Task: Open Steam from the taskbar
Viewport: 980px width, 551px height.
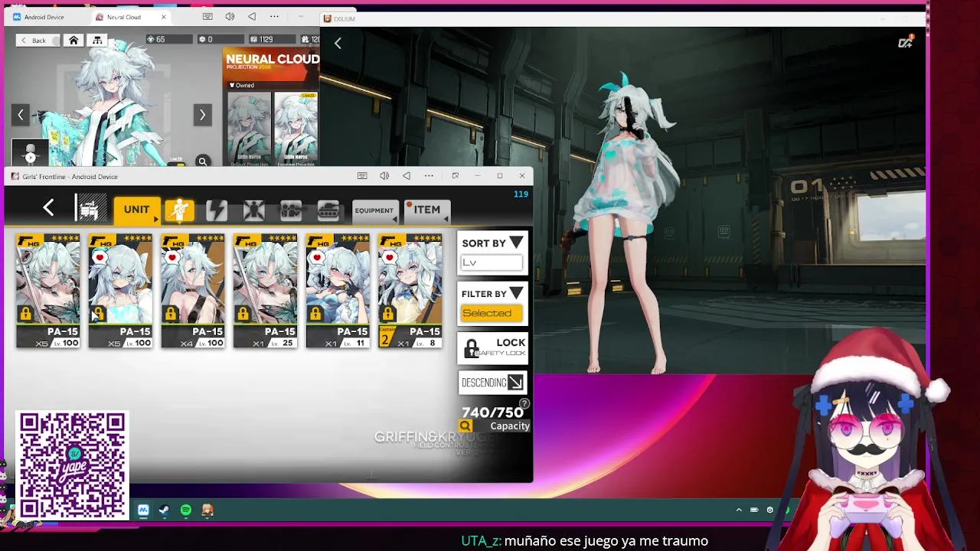Action: pyautogui.click(x=164, y=510)
